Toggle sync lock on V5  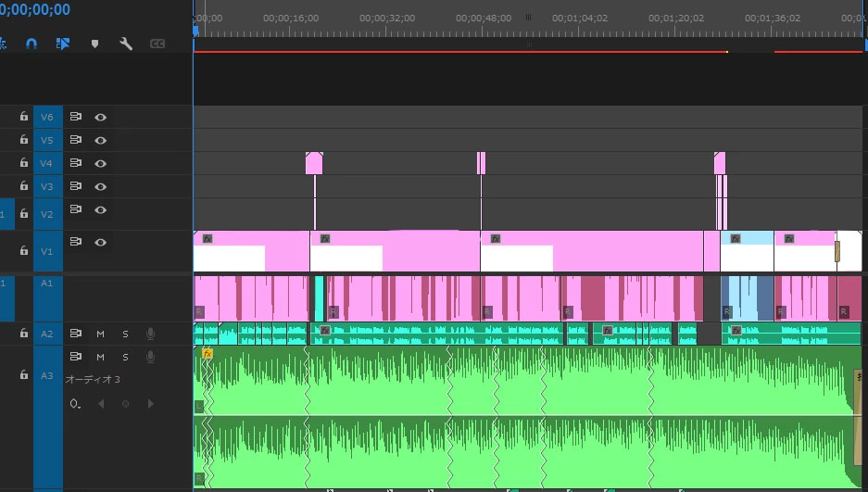point(76,140)
